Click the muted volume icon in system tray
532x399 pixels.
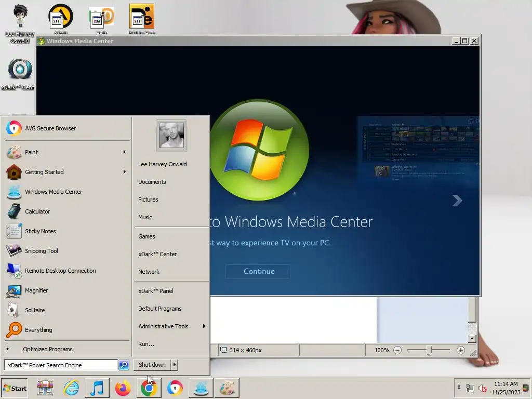point(482,388)
